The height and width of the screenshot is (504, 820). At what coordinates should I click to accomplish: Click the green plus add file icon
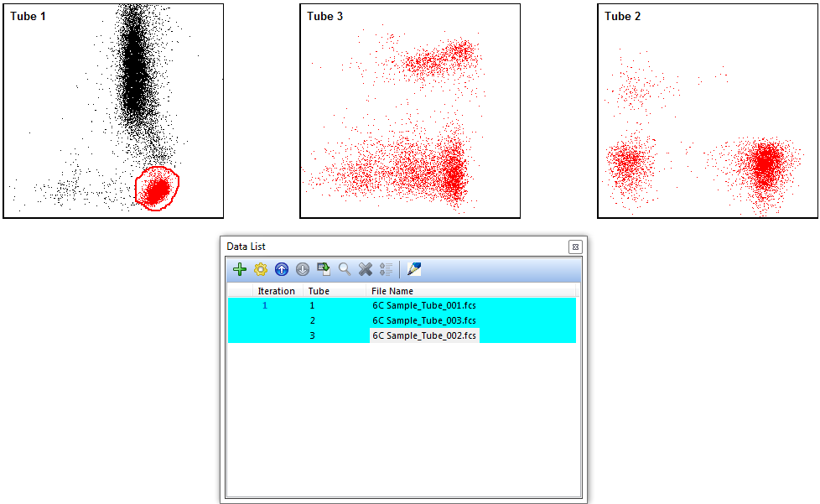pos(240,269)
